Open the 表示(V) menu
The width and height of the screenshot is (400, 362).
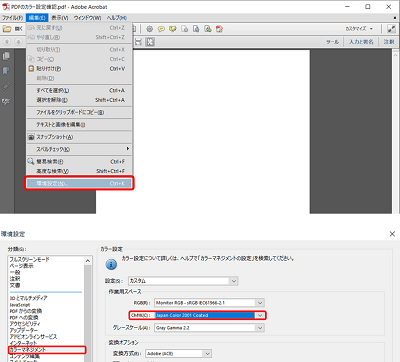click(60, 18)
